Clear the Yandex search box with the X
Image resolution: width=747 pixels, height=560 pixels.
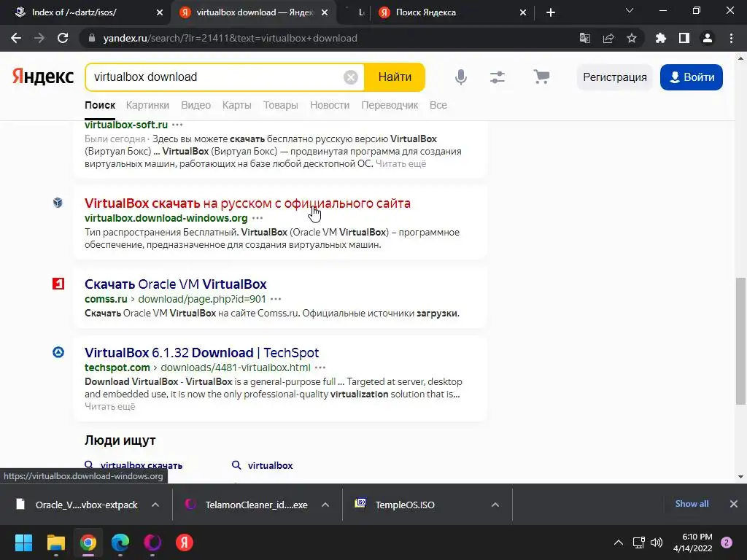(351, 77)
